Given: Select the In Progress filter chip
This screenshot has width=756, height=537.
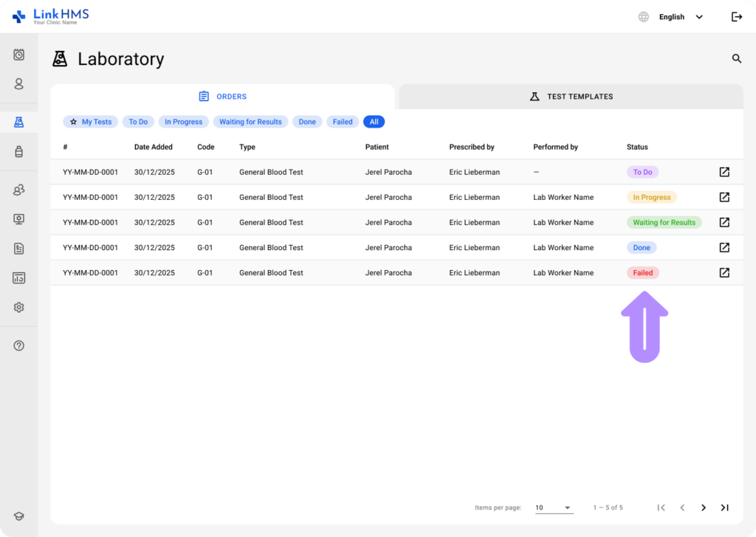Looking at the screenshot, I should (183, 122).
